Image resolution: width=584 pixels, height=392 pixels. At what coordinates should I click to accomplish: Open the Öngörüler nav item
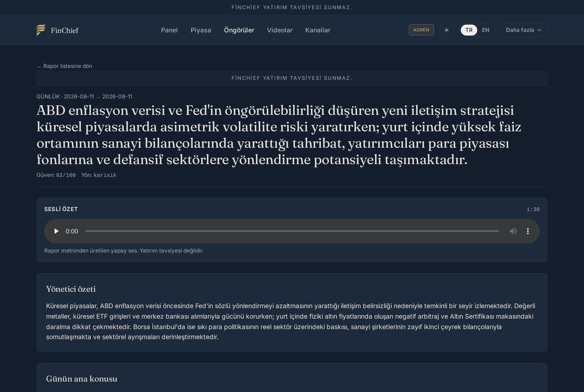pyautogui.click(x=239, y=30)
